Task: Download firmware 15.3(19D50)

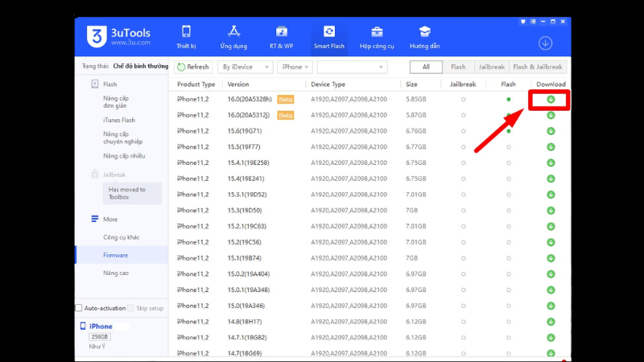Action: (x=551, y=211)
